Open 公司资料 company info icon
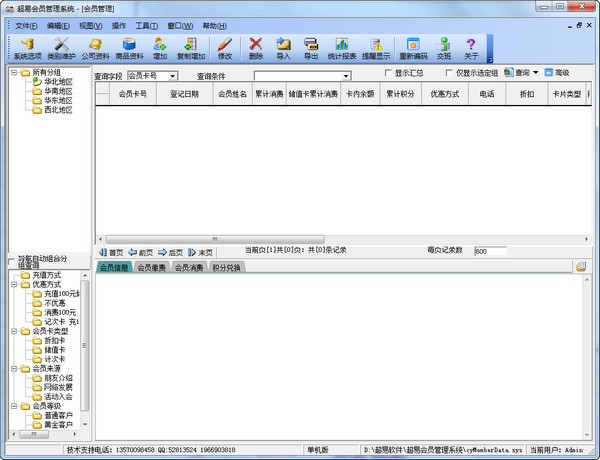600x460 pixels. (x=96, y=48)
